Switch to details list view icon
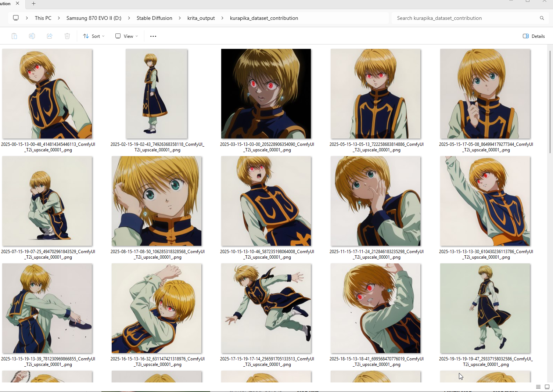Image resolution: width=553 pixels, height=392 pixels. point(538,387)
